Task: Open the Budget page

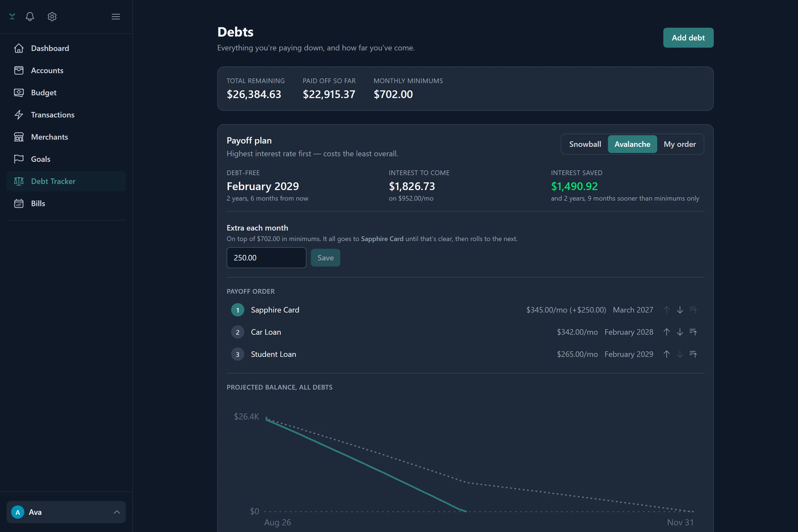Action: 66,93
